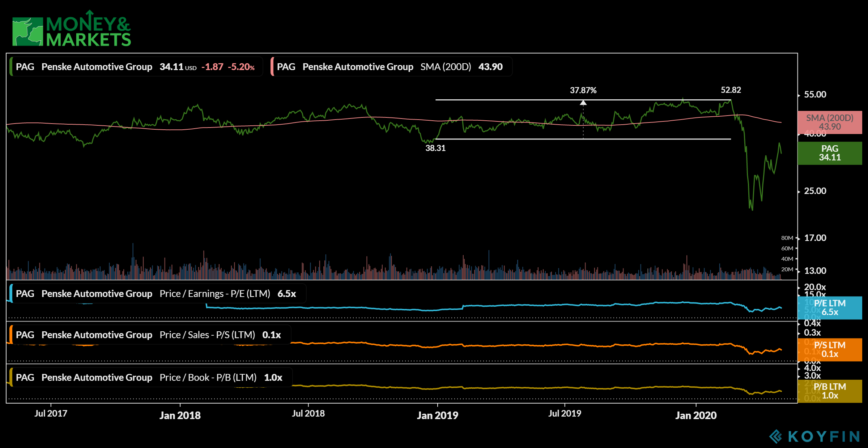Image resolution: width=868 pixels, height=448 pixels.
Task: Click the orange P/S LTM 0.1x tag
Action: click(830, 349)
